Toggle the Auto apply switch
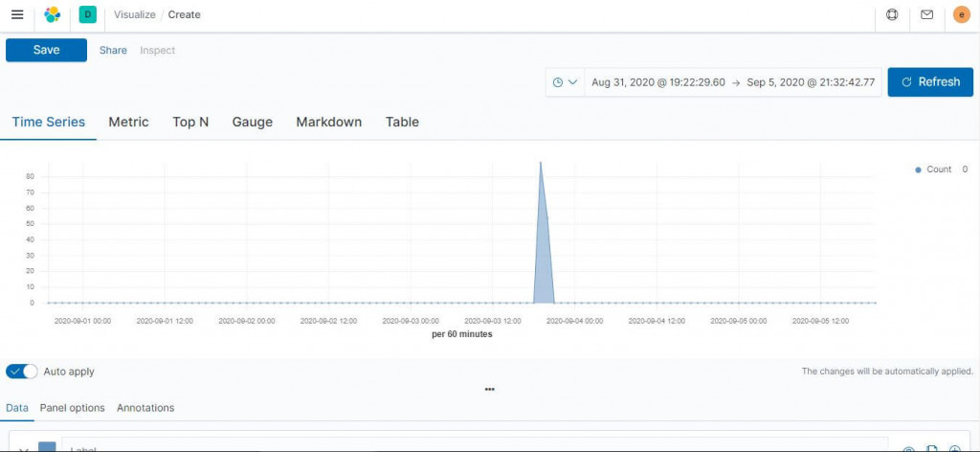 [22, 372]
